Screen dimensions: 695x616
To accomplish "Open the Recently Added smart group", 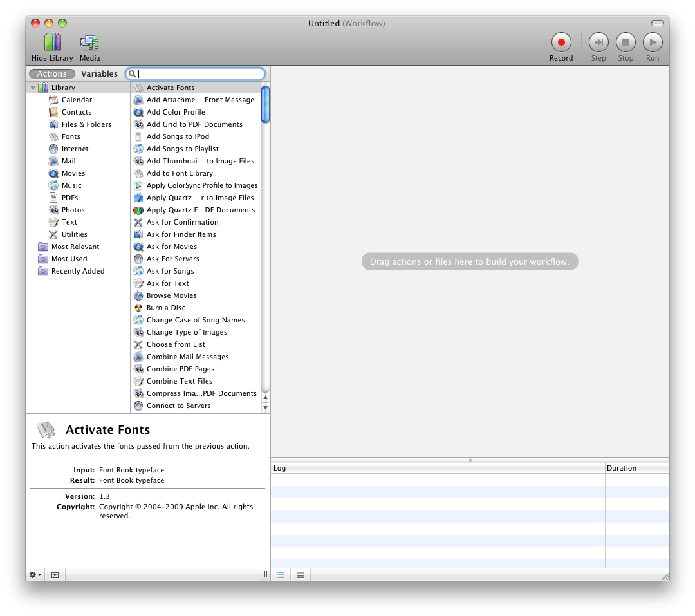I will pyautogui.click(x=78, y=271).
